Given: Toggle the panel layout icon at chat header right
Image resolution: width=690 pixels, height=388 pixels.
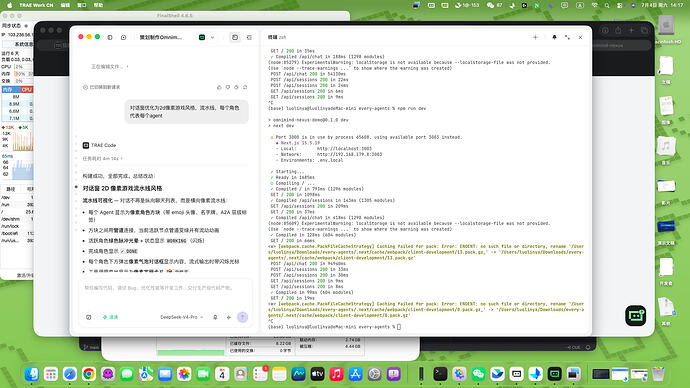Looking at the screenshot, I should (250, 37).
